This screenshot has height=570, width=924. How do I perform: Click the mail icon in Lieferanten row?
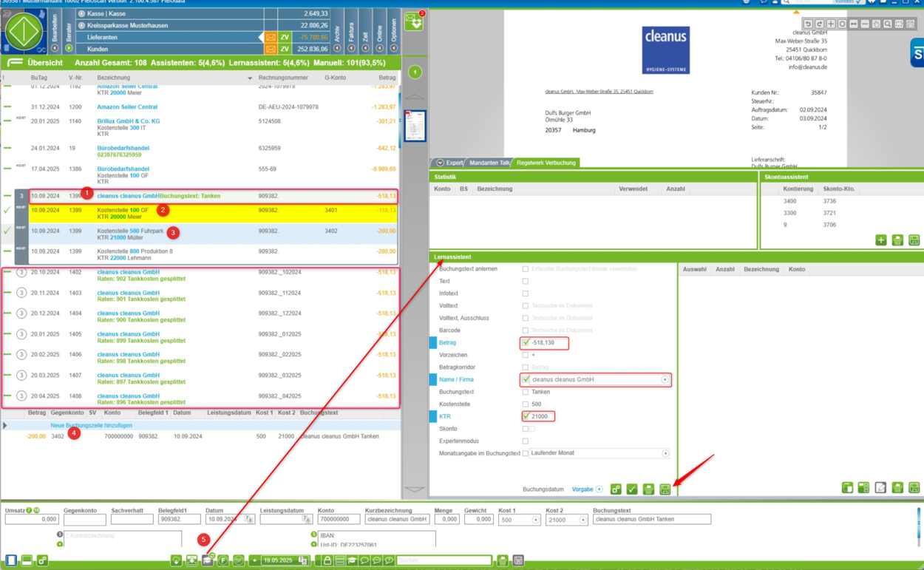[271, 37]
